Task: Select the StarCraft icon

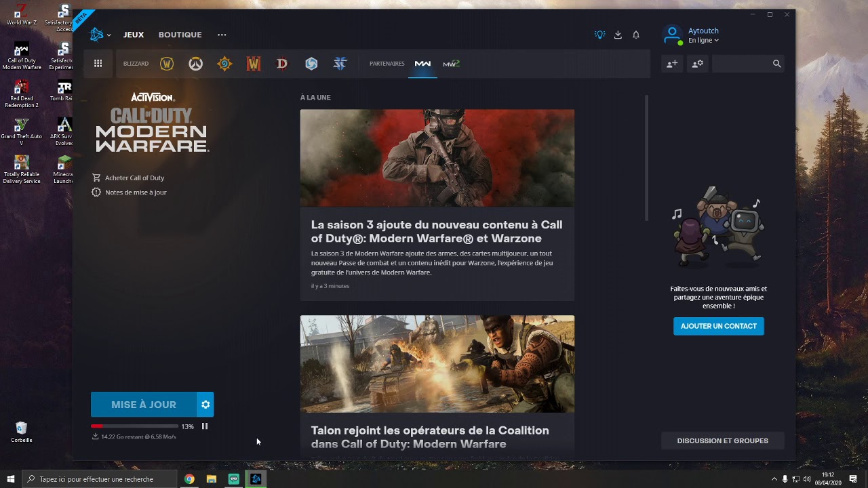Action: click(340, 64)
